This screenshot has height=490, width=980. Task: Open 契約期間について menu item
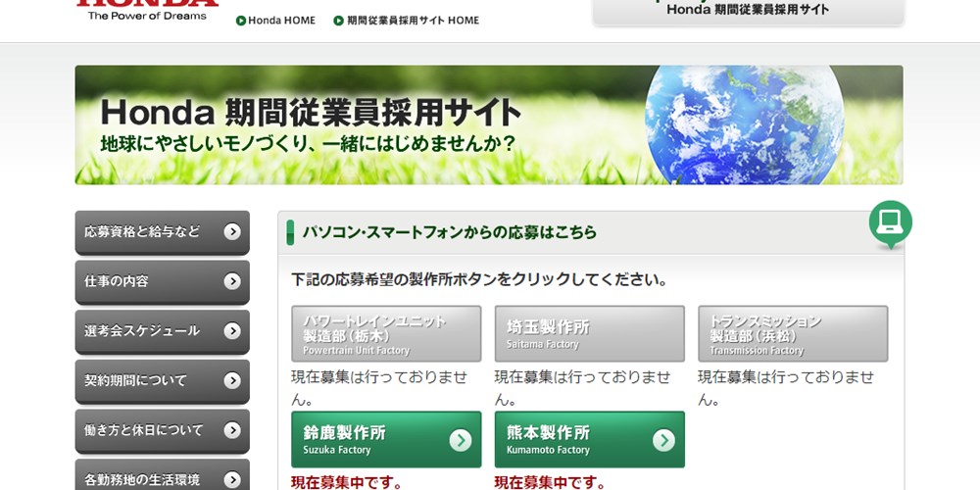(163, 380)
